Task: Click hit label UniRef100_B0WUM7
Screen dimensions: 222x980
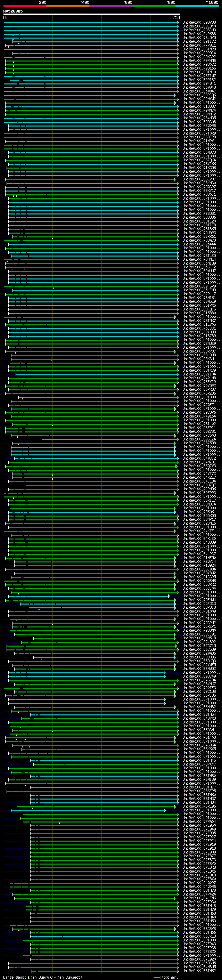Action: pos(199,271)
